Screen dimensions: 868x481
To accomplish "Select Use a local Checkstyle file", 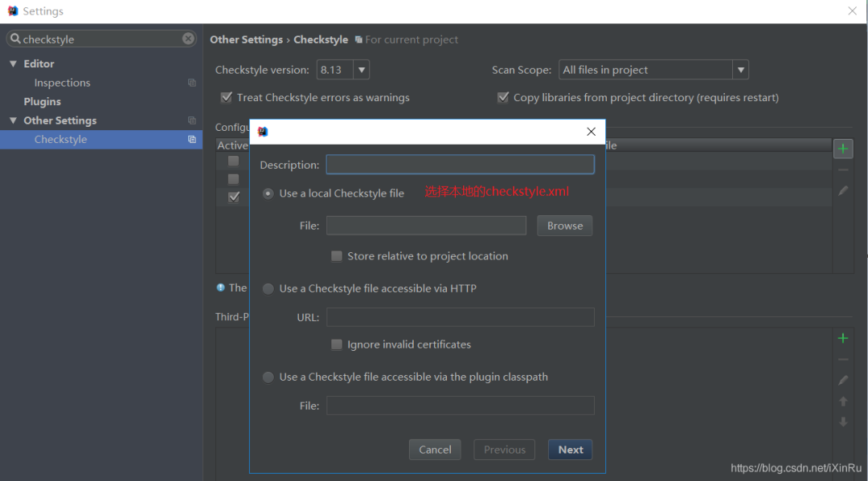I will (268, 194).
